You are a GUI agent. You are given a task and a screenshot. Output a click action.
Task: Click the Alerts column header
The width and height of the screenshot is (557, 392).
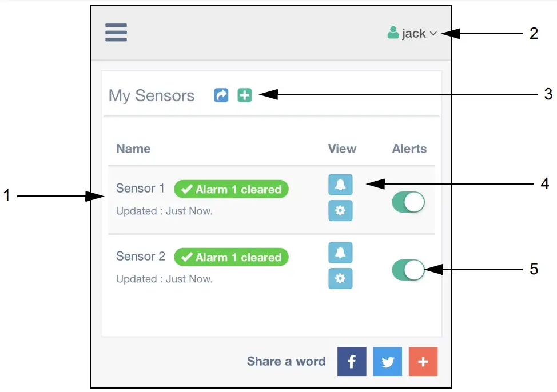coord(409,149)
